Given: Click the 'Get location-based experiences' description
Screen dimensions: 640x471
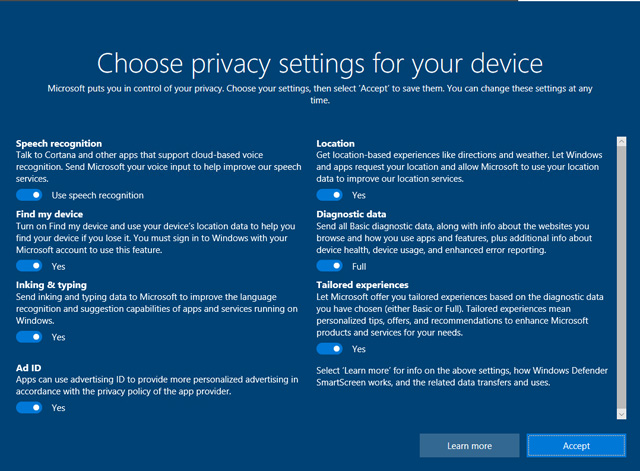Looking at the screenshot, I should point(459,167).
